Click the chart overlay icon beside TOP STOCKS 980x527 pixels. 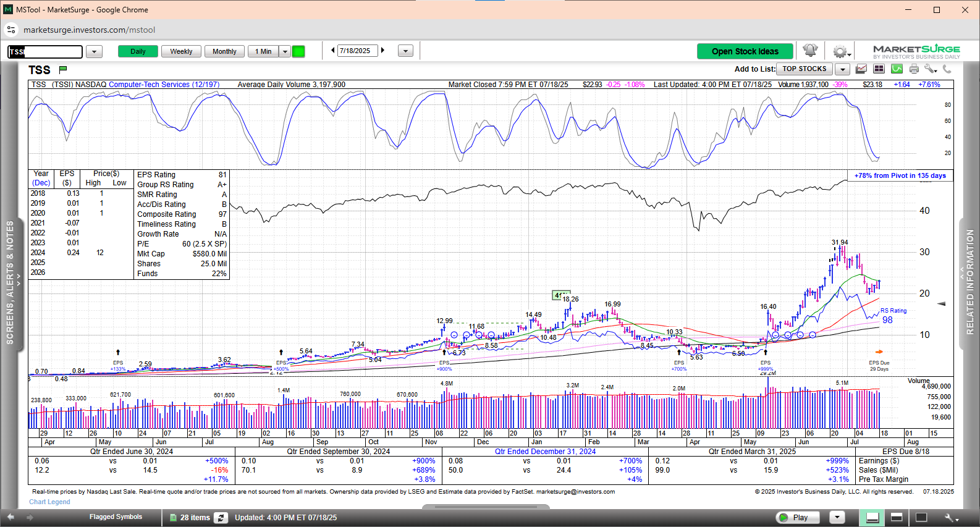coord(861,69)
